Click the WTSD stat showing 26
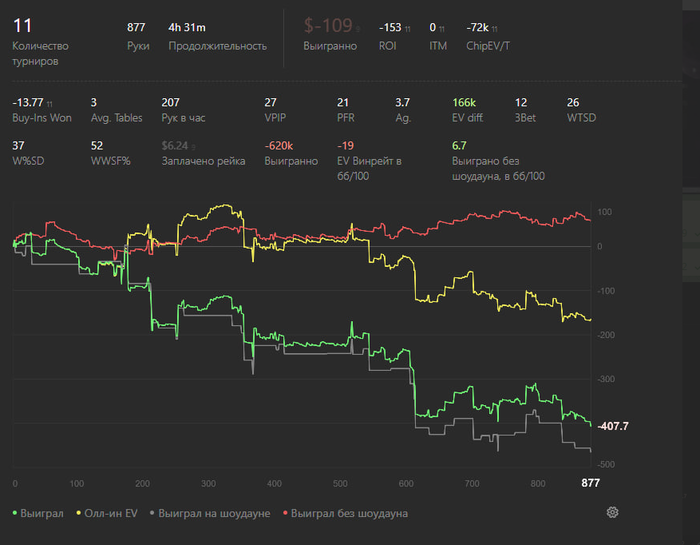 573,102
